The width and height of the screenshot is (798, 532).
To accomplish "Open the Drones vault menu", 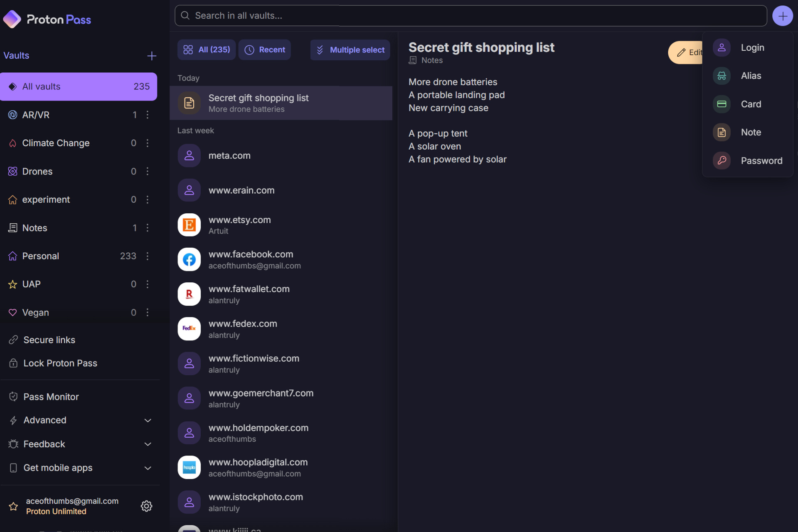I will 147,171.
